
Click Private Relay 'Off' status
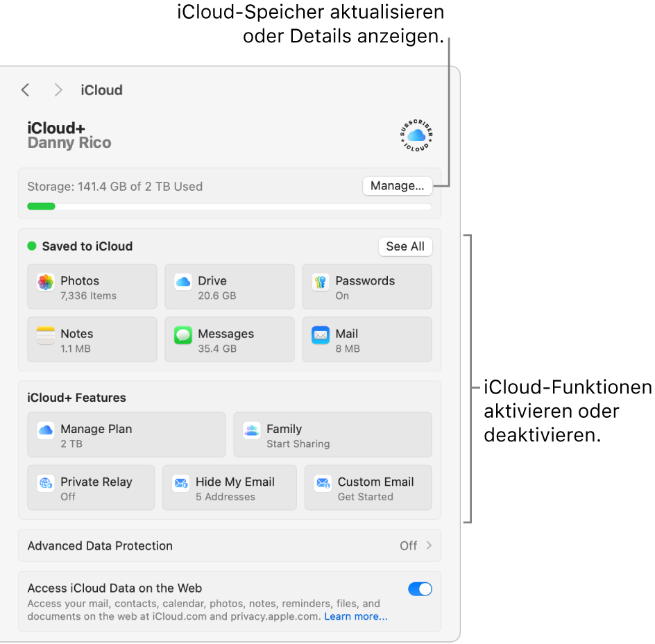coord(68,497)
